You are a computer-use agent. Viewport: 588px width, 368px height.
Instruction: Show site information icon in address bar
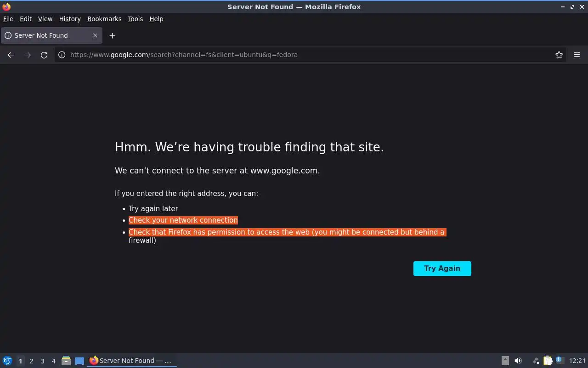(62, 55)
